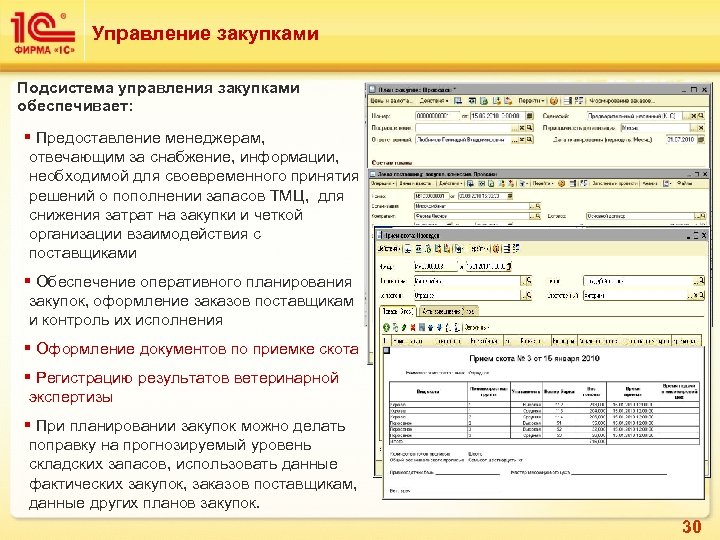
Task: Open the help icon in Прием скота toolbar
Action: click(x=496, y=248)
